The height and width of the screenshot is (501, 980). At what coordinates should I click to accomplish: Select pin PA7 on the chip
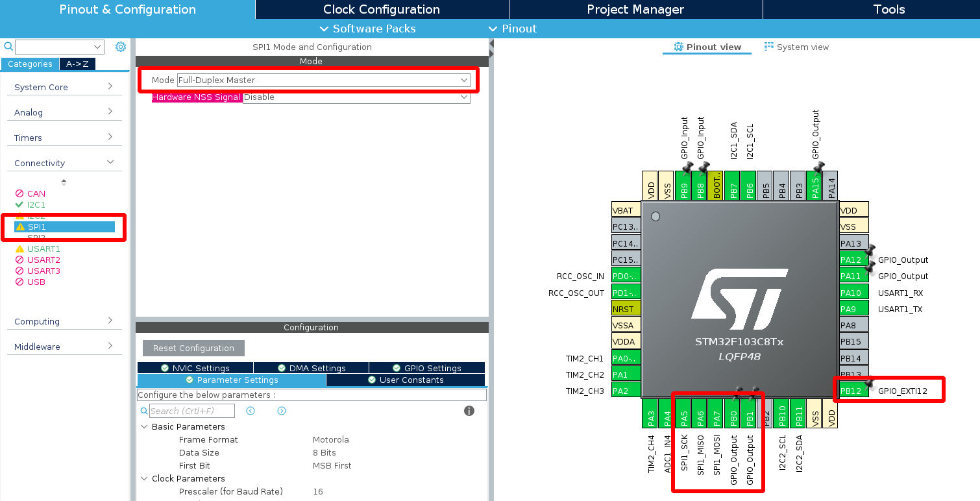pyautogui.click(x=717, y=413)
